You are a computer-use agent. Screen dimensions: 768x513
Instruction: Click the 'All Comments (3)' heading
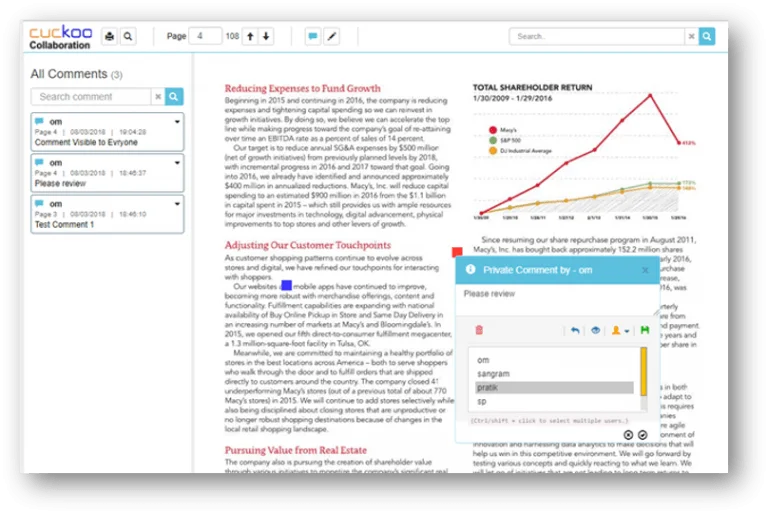(x=76, y=74)
